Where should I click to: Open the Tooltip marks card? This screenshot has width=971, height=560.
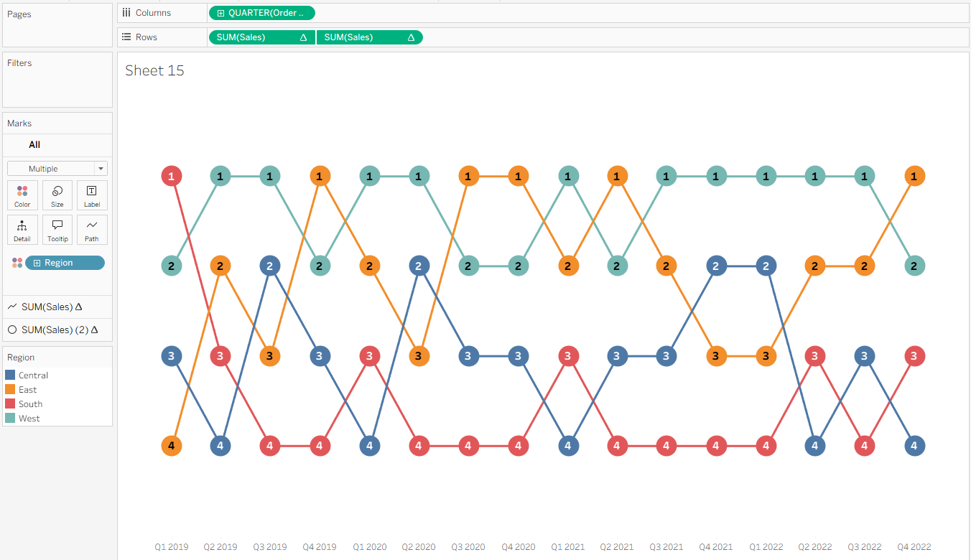tap(57, 229)
